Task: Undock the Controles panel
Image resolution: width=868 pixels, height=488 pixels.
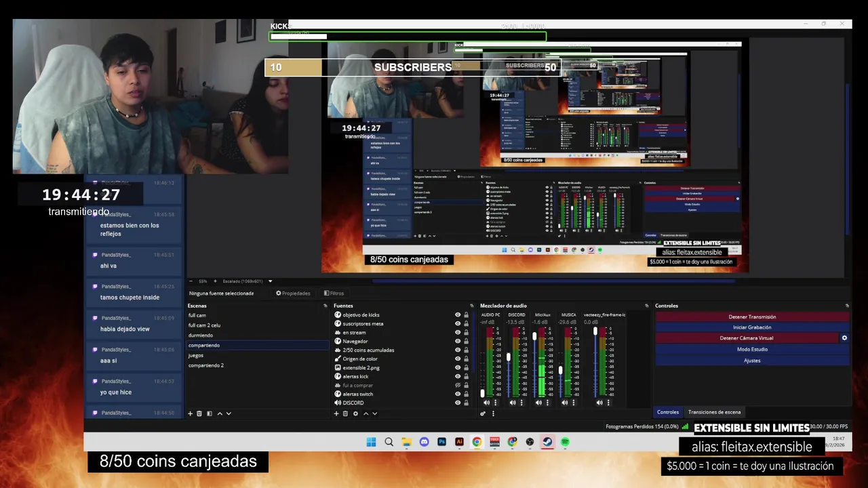Action: pos(848,306)
